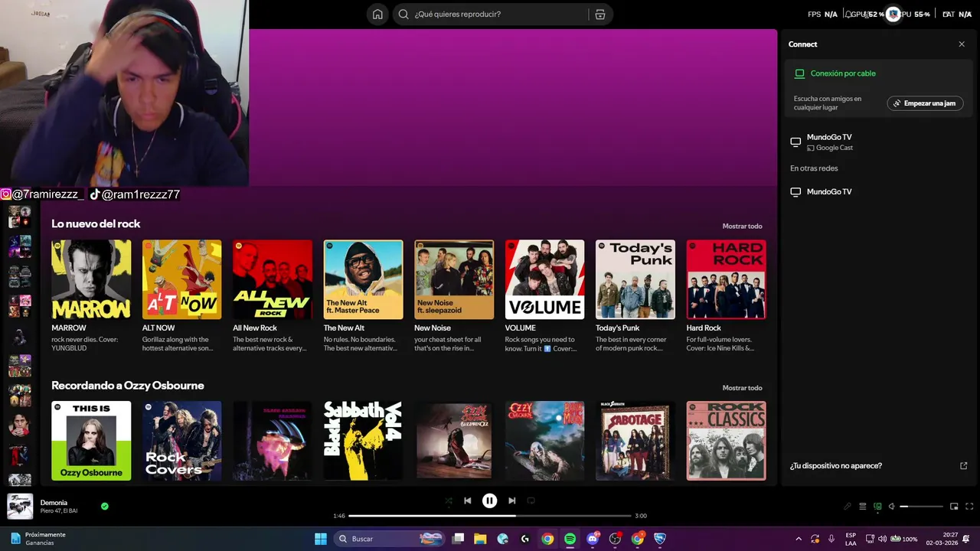The width and height of the screenshot is (980, 551).
Task: Open the MARROW playlist card
Action: pyautogui.click(x=91, y=296)
